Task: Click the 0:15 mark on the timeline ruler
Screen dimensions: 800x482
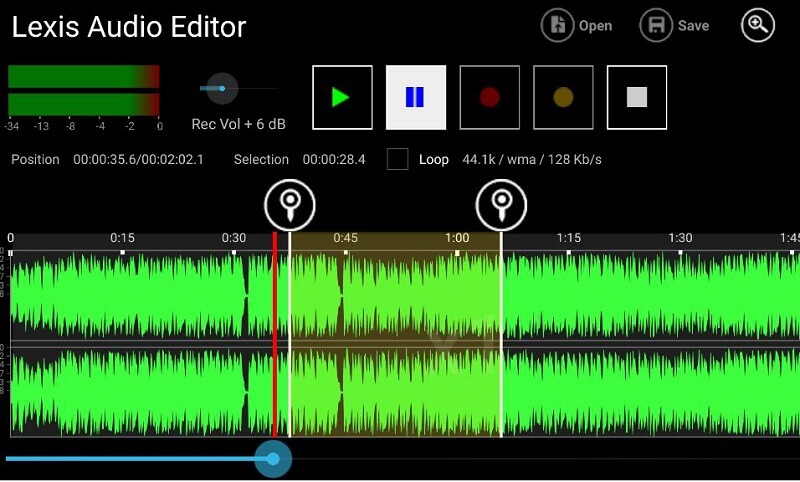Action: pyautogui.click(x=122, y=238)
